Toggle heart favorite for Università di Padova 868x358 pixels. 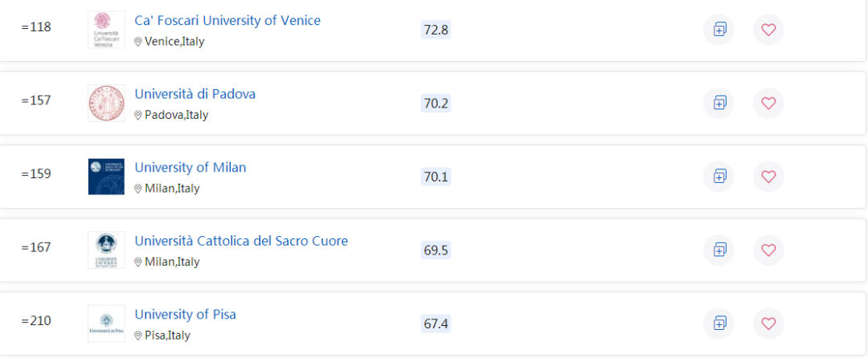coord(768,103)
